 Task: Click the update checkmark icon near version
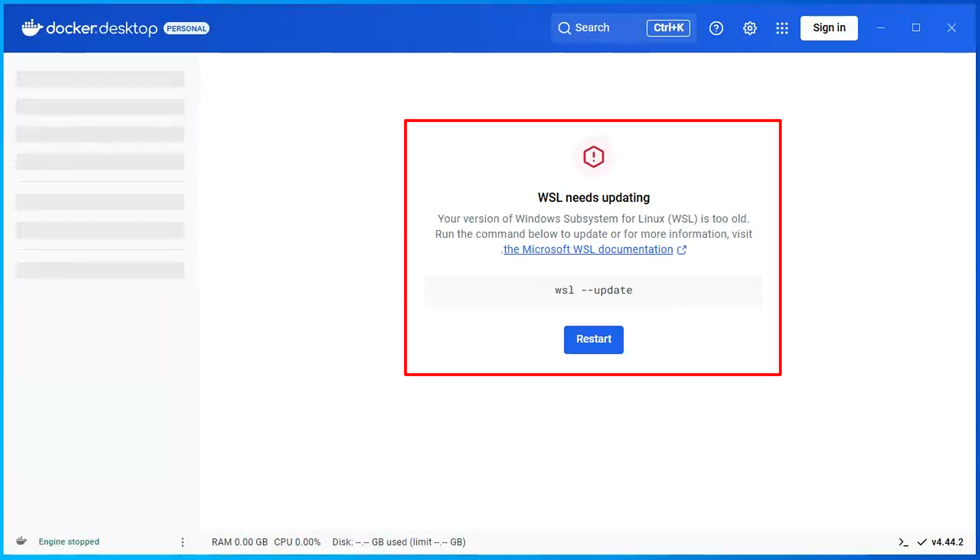(x=922, y=542)
